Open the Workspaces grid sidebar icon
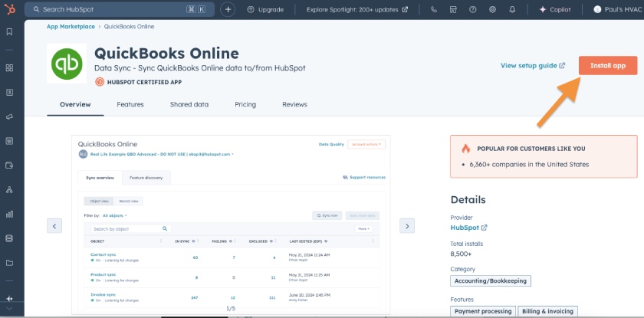This screenshot has width=644, height=318. 9,67
